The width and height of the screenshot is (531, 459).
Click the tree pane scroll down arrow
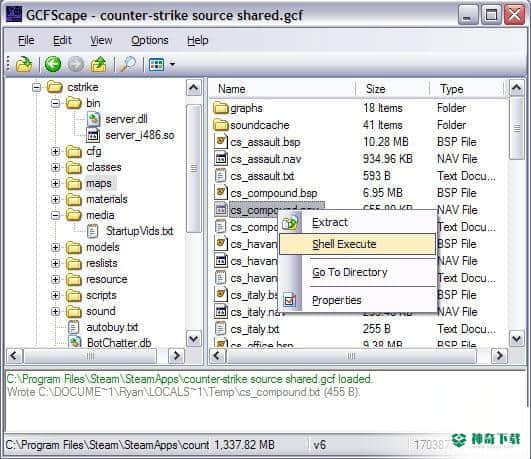(194, 338)
